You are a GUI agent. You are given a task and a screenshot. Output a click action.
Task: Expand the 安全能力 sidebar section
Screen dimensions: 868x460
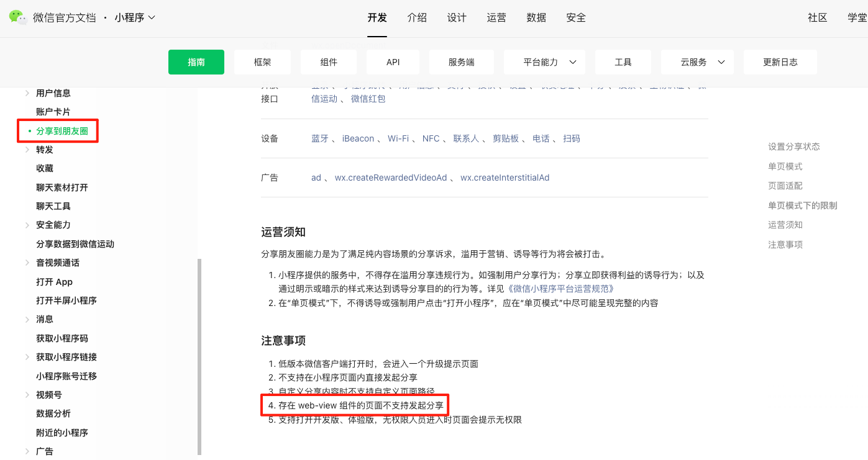click(27, 225)
